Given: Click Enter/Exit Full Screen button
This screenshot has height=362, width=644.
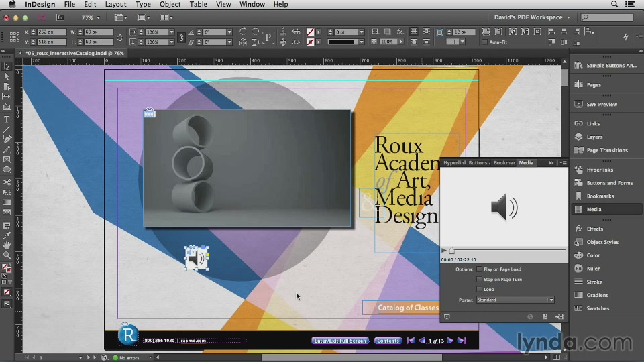Looking at the screenshot, I should click(x=340, y=341).
